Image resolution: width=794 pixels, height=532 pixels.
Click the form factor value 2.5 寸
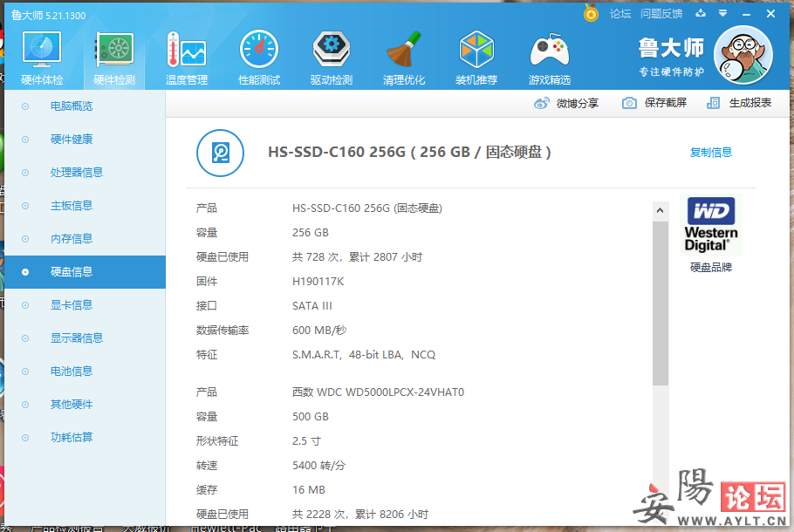coord(306,441)
